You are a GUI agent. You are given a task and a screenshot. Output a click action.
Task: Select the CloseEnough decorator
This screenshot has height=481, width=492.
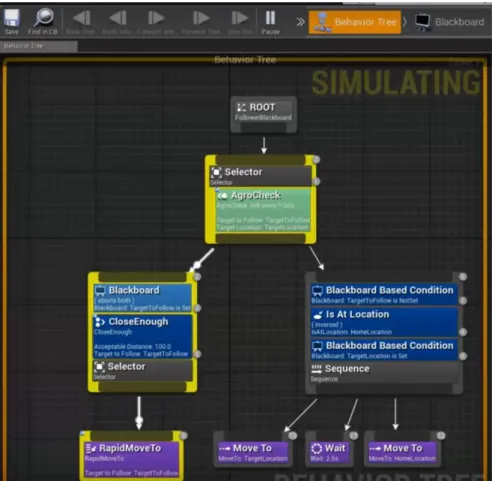click(143, 337)
